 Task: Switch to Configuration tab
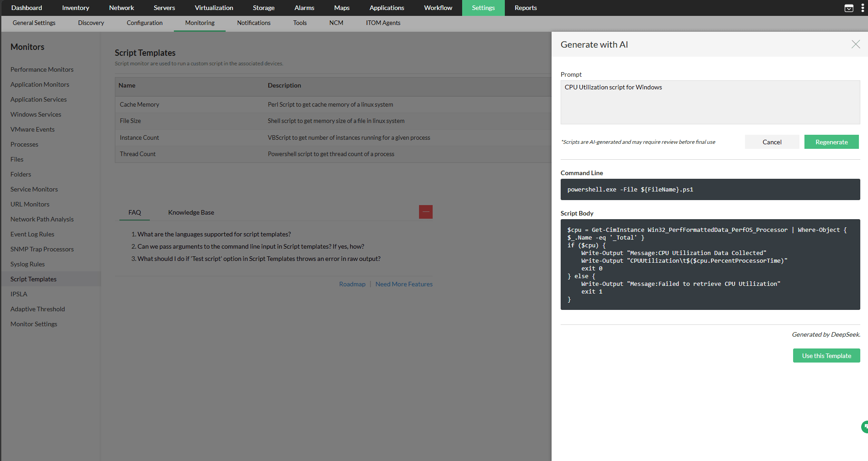pos(144,23)
